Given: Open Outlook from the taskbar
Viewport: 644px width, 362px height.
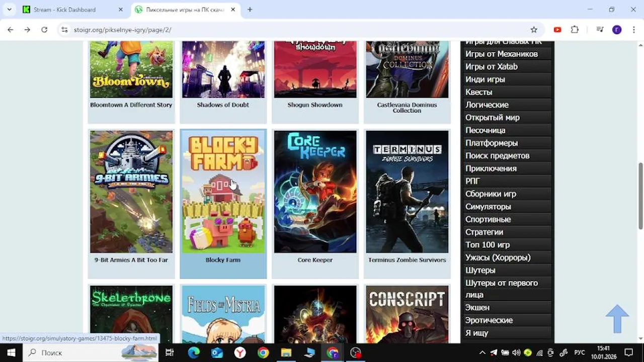Looking at the screenshot, I should coord(217,352).
